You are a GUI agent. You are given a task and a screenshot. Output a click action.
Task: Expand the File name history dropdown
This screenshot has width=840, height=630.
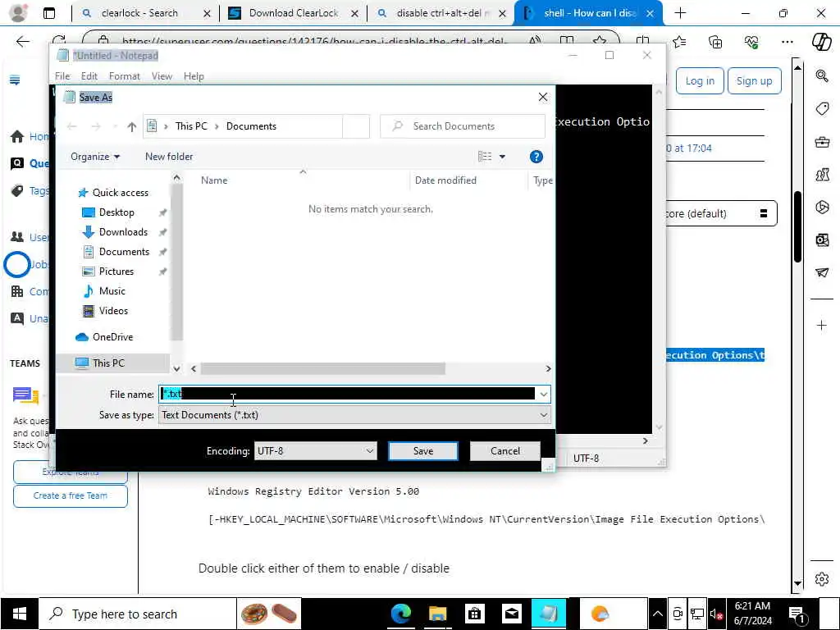pyautogui.click(x=543, y=395)
